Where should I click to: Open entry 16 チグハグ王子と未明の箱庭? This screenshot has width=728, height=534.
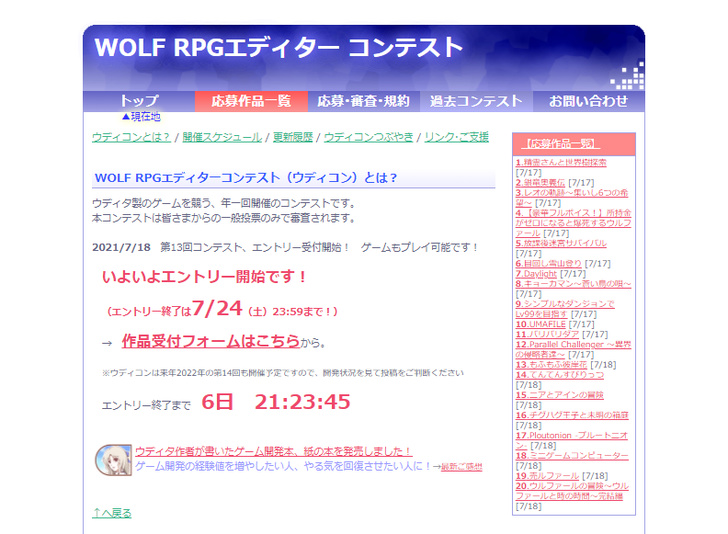[x=572, y=415]
